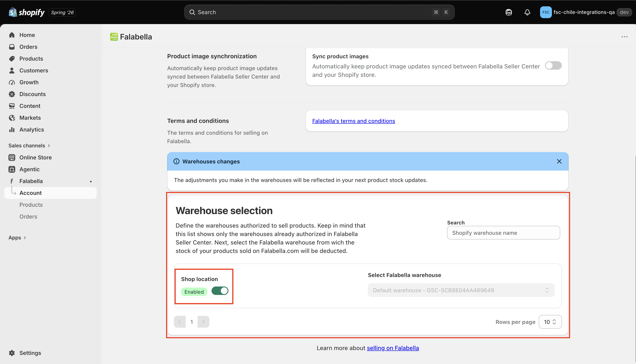Enable the Sync product images toggle
Viewport: 636px width, 364px height.
[553, 65]
